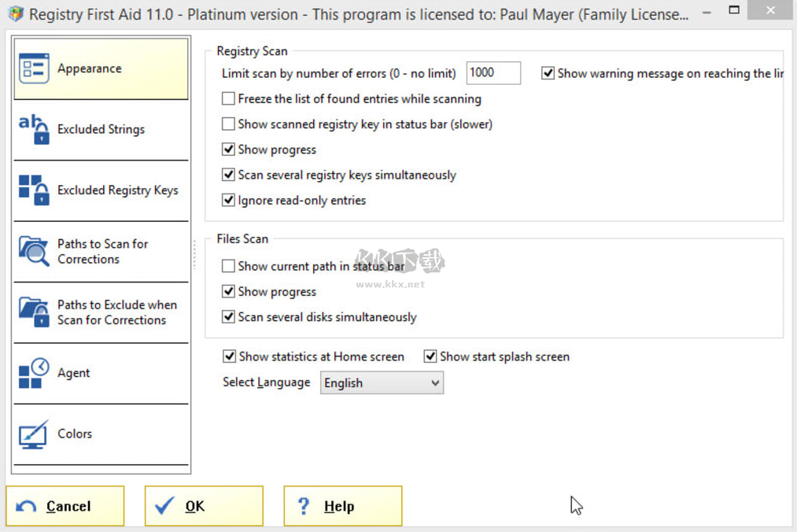797x532 pixels.
Task: Disable Scan several disks simultaneously
Action: pyautogui.click(x=228, y=317)
